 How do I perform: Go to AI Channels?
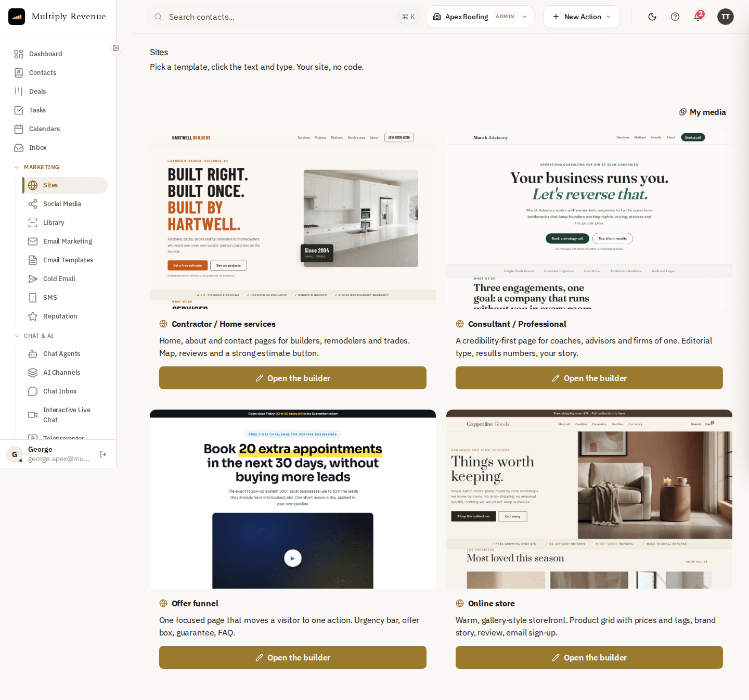66,373
